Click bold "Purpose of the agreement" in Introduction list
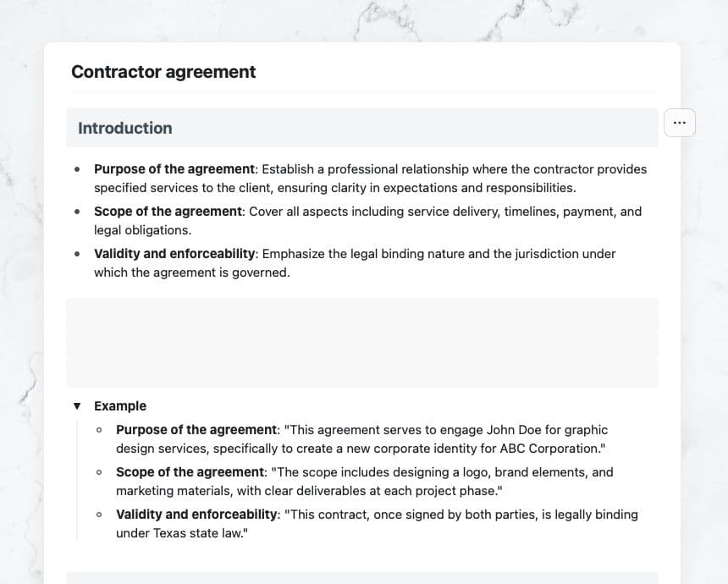 174,169
